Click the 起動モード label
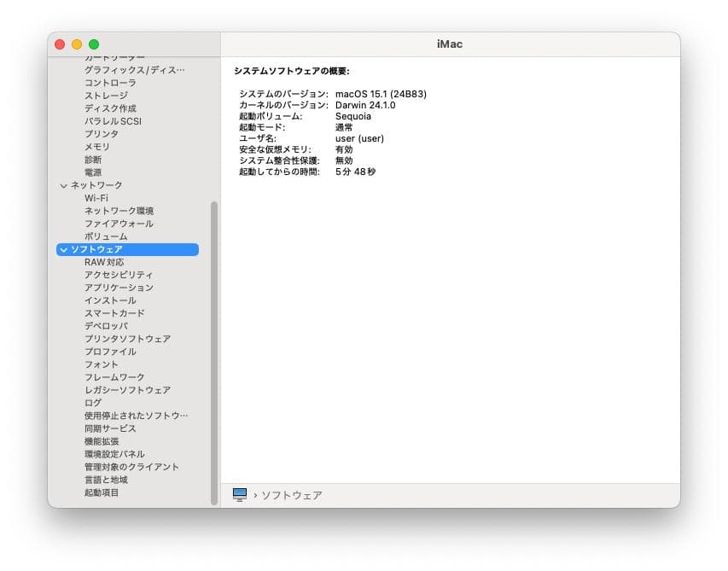The width and height of the screenshot is (728, 571). (x=262, y=127)
